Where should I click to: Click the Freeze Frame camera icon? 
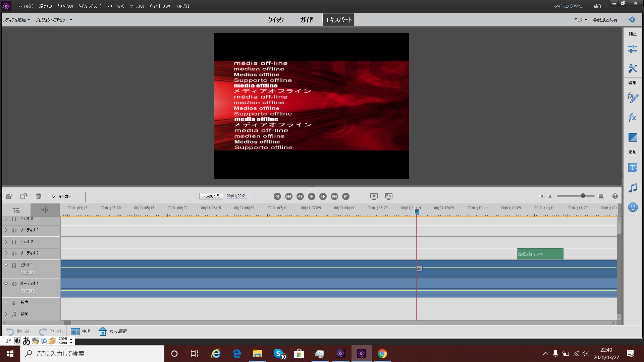coord(9,196)
